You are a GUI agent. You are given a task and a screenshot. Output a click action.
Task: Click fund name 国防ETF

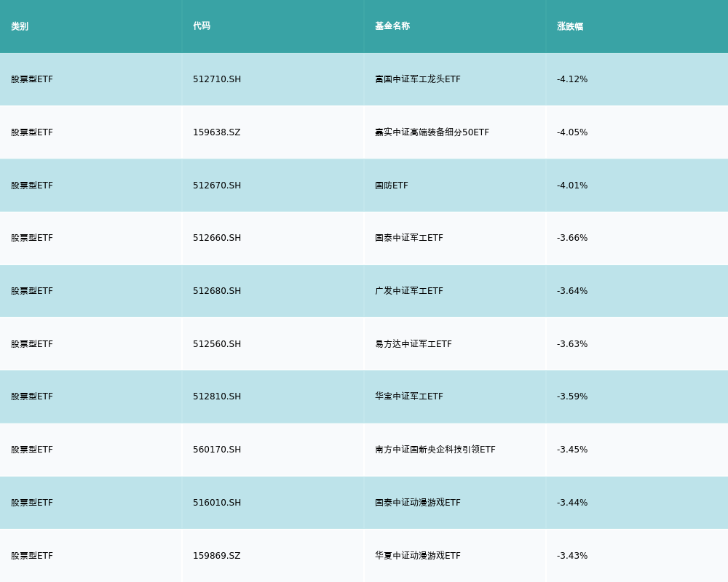coord(392,186)
